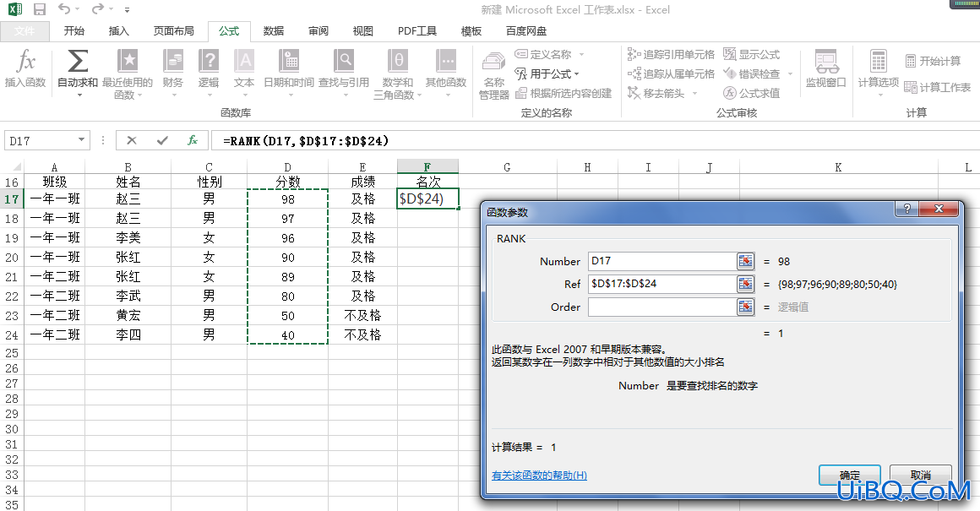Open the Logical (逻辑) functions icon
980x511 pixels.
point(209,61)
